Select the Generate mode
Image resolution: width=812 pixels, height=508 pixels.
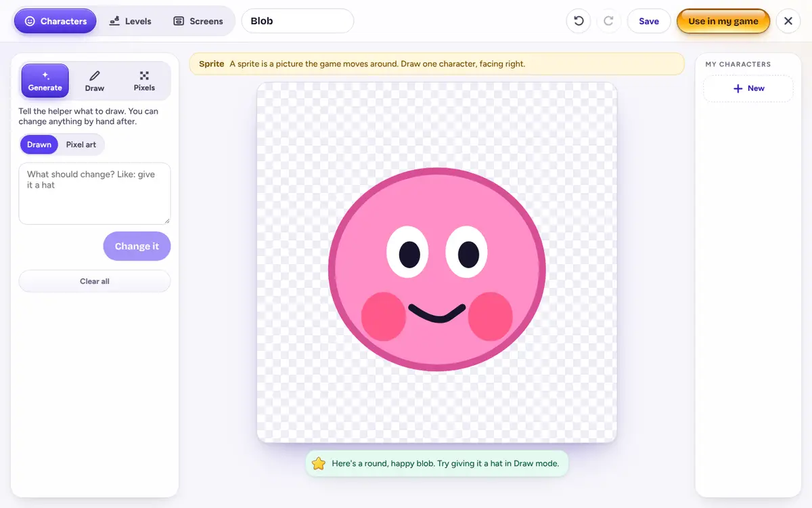tap(45, 81)
